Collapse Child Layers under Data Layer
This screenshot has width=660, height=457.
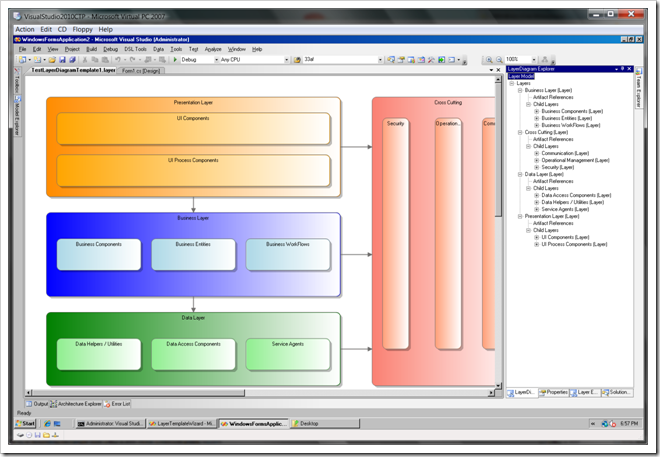pos(528,188)
